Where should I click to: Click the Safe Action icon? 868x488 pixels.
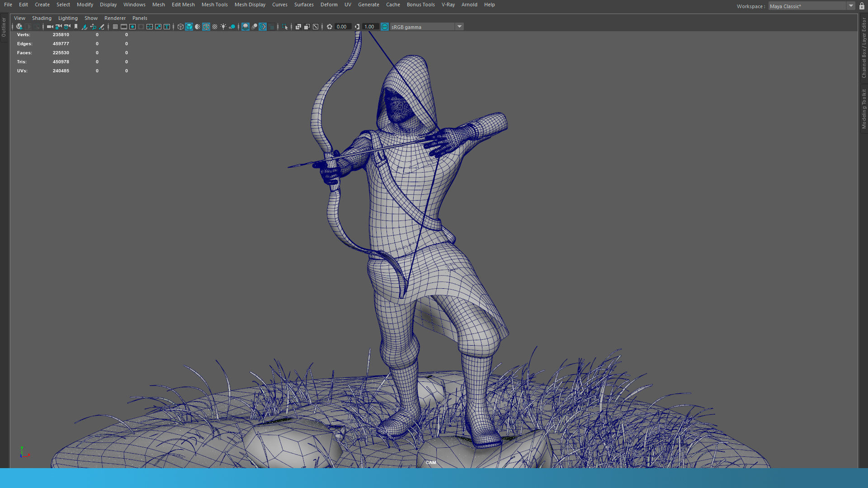tap(158, 27)
